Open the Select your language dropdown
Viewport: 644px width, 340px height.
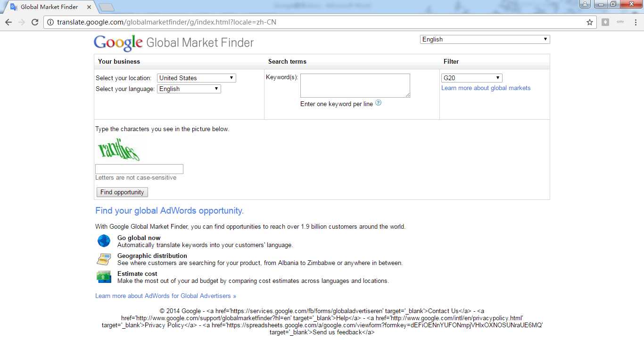[x=189, y=89]
